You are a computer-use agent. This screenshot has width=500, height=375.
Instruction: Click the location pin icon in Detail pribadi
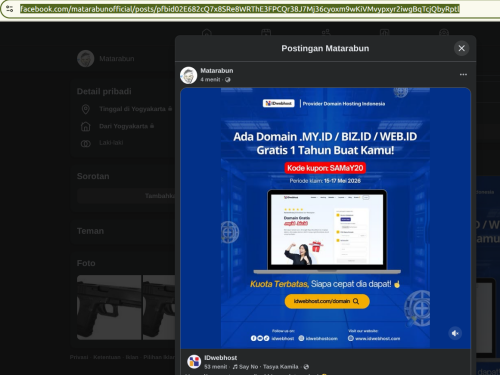(x=86, y=109)
